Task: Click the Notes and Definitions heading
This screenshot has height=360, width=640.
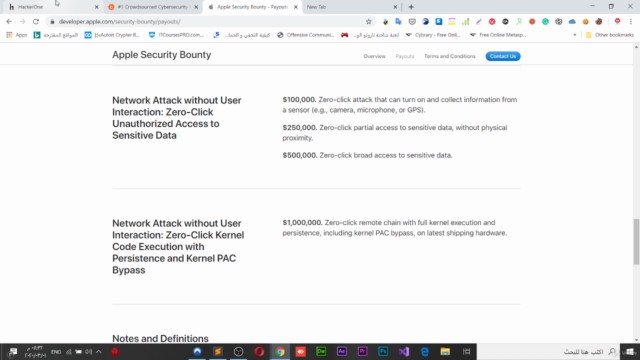Action: click(x=160, y=338)
